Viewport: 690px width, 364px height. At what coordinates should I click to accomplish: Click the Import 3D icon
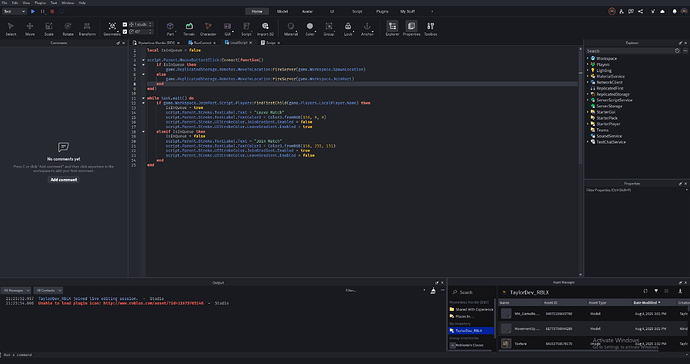pos(265,29)
